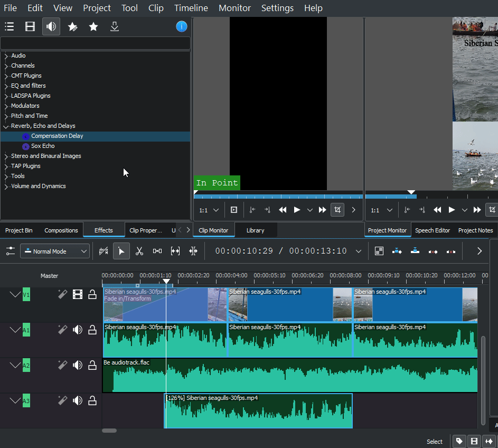Click the blue info icon
The image size is (498, 448).
pos(181,26)
